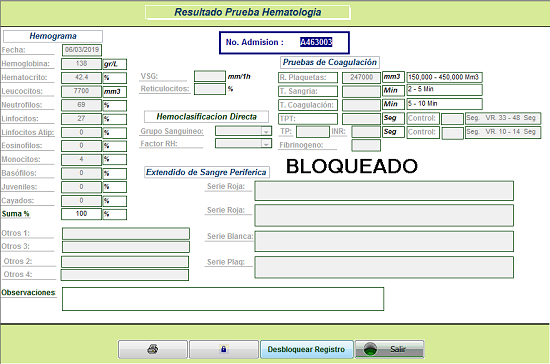Click the gr/L unit label
Image resolution: width=550 pixels, height=364 pixels.
pyautogui.click(x=114, y=64)
